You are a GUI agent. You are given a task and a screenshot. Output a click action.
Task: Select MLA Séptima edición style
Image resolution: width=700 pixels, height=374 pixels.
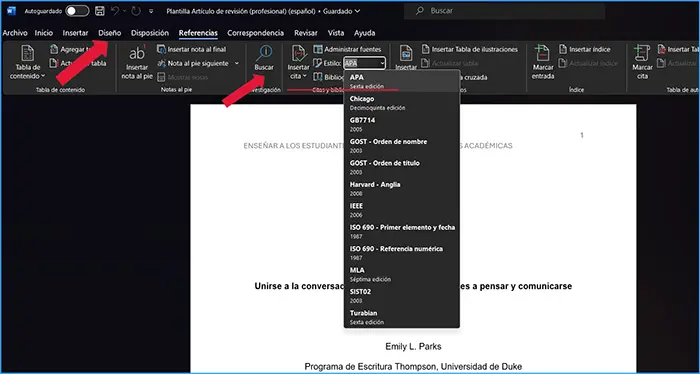[x=401, y=274]
